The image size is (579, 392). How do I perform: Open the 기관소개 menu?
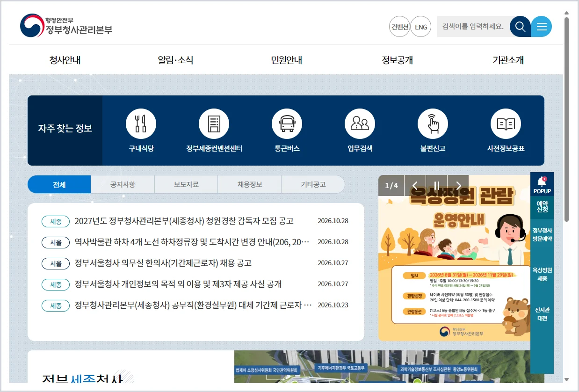(x=508, y=60)
